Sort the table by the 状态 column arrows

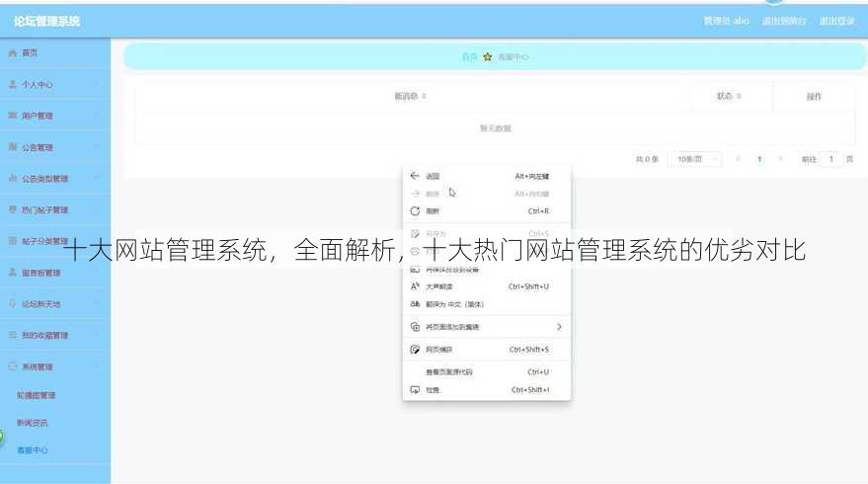[739, 97]
